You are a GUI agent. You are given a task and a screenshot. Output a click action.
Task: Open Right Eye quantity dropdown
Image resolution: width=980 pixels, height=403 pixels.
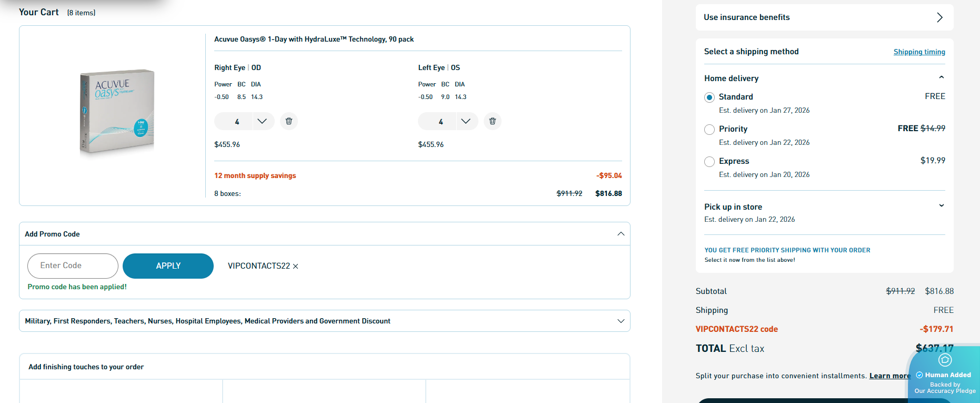coord(262,121)
